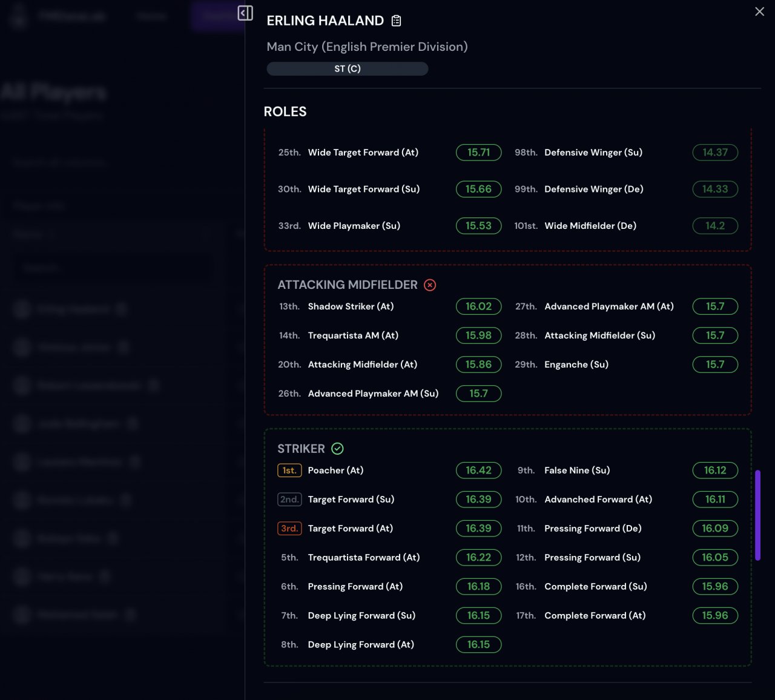Click the 15.66 rating for Wide Target Forward (Su)
Image resolution: width=775 pixels, height=700 pixels.
pos(478,189)
